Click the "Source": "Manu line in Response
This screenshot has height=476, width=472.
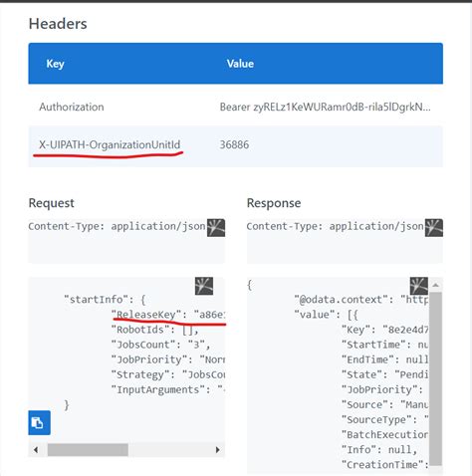[x=385, y=404]
